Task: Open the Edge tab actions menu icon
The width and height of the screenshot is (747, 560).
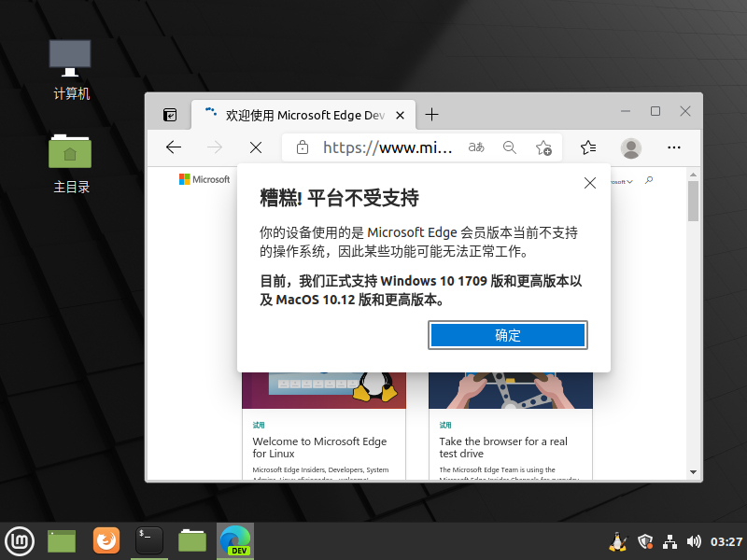Action: click(170, 115)
